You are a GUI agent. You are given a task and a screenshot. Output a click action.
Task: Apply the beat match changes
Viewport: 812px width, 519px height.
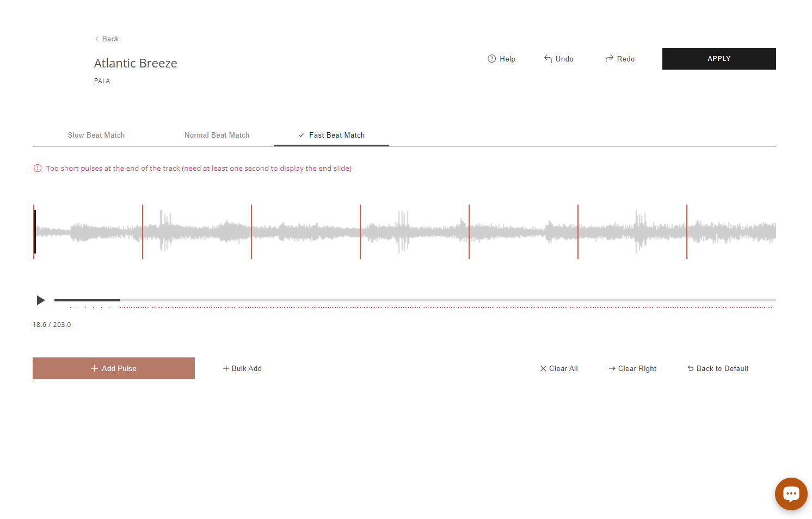[719, 59]
